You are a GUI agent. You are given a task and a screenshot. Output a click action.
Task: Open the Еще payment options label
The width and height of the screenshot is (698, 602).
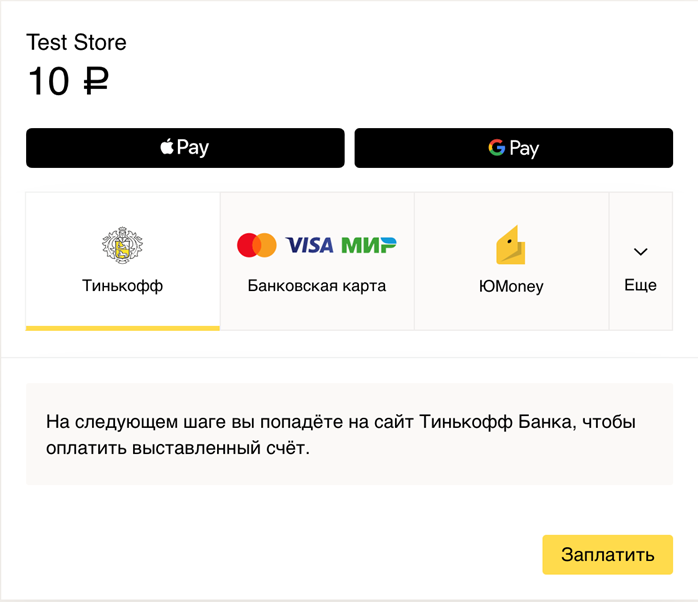click(x=640, y=285)
